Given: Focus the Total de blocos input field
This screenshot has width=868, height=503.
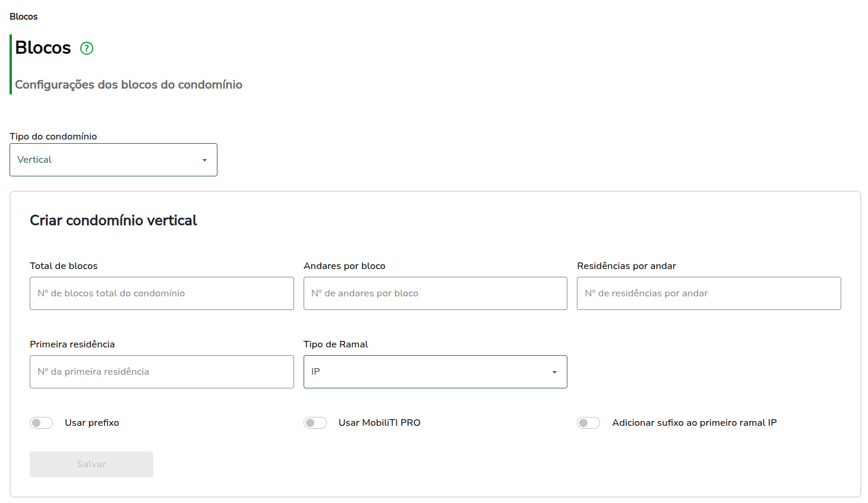Looking at the screenshot, I should [162, 293].
